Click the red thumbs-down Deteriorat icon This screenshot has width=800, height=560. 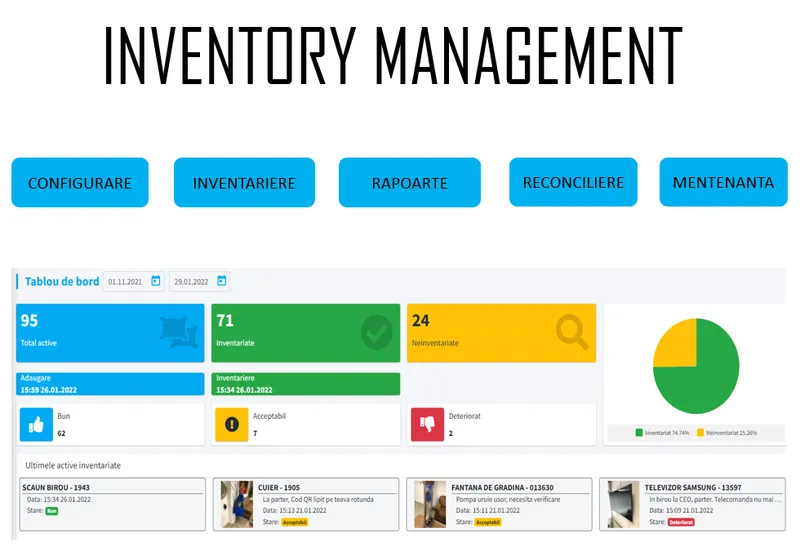[427, 424]
